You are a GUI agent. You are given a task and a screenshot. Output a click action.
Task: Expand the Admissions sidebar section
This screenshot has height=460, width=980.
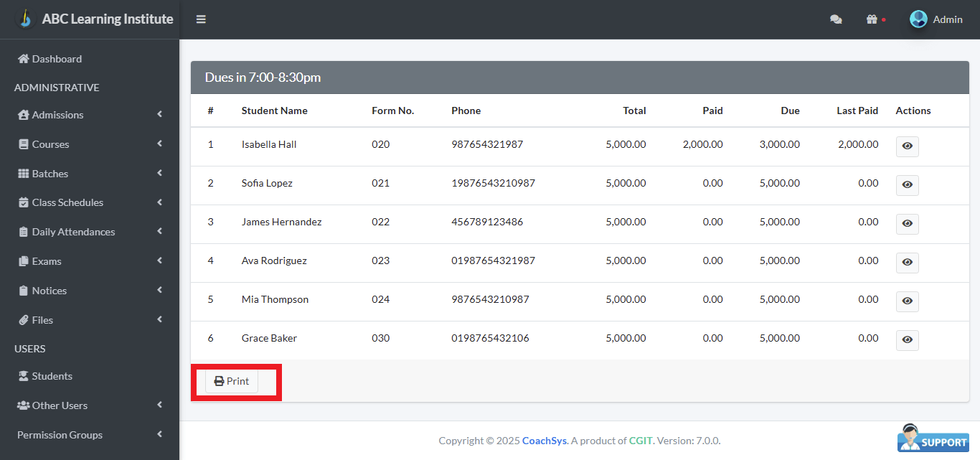point(159,115)
